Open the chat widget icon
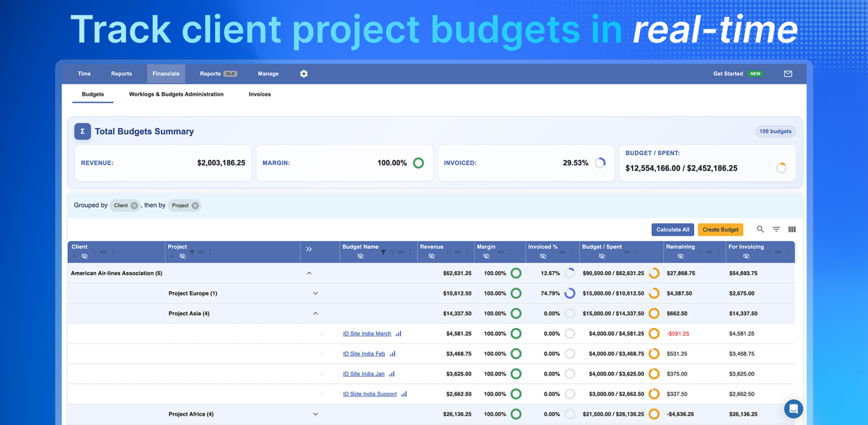This screenshot has width=868, height=425. pyautogui.click(x=793, y=409)
